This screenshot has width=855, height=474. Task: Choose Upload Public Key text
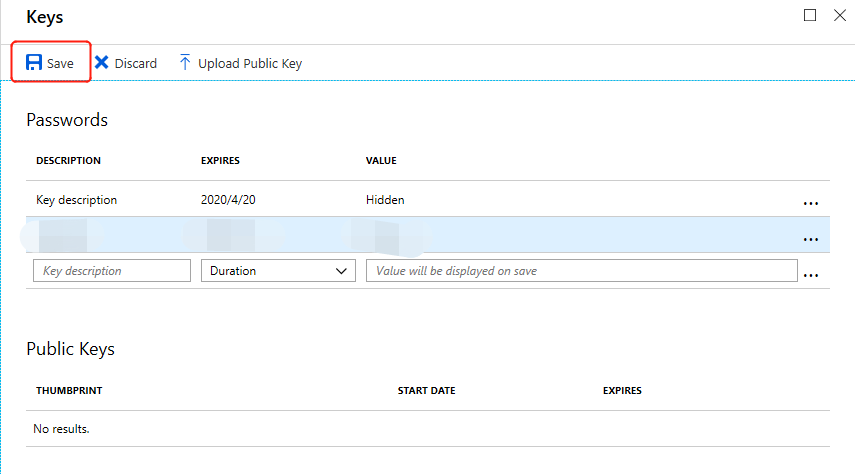tap(250, 63)
